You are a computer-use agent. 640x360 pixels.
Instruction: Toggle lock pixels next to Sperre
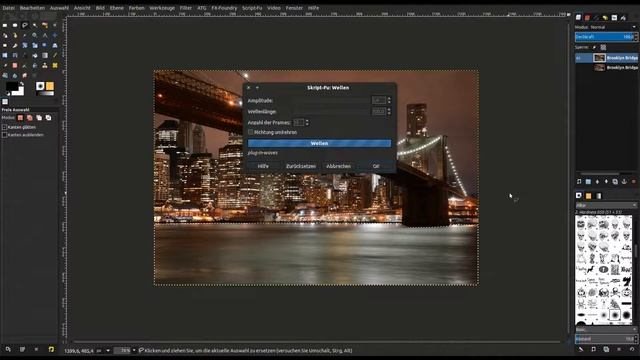click(594, 47)
